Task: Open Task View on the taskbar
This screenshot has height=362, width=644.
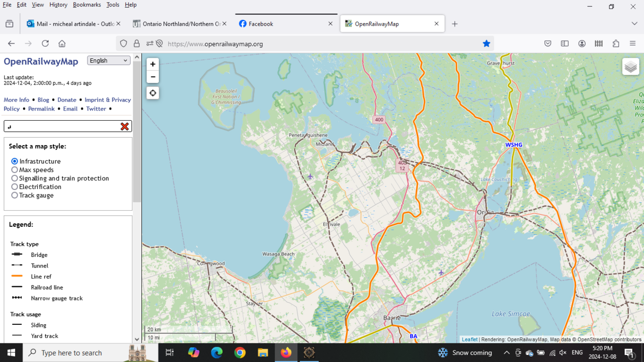Action: pos(170,353)
